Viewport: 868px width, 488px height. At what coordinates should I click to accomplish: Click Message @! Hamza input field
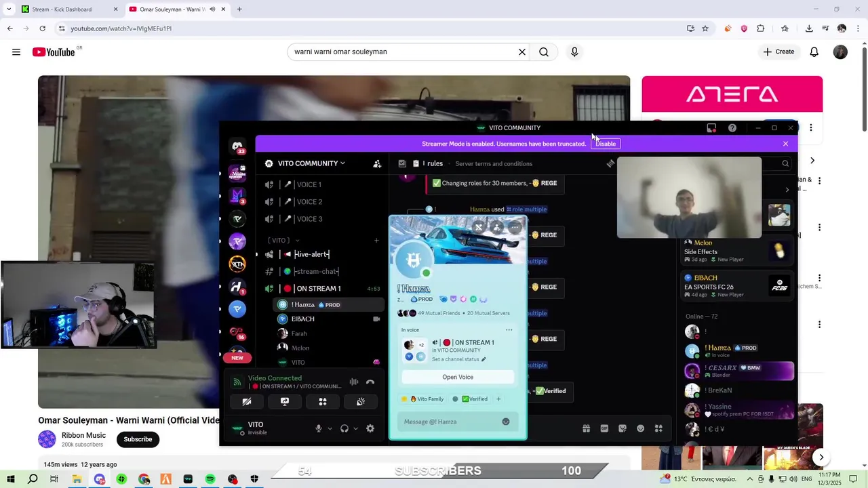451,422
